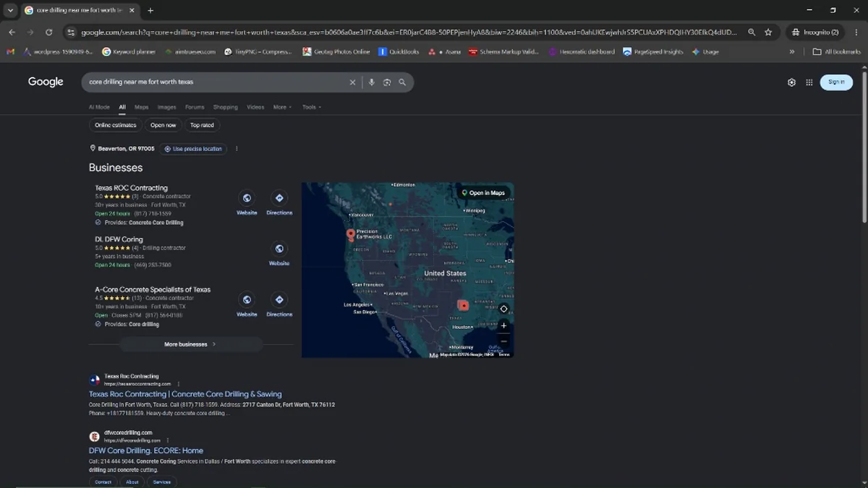Start voice search with the microphone icon
The height and width of the screenshot is (488, 868).
[371, 82]
